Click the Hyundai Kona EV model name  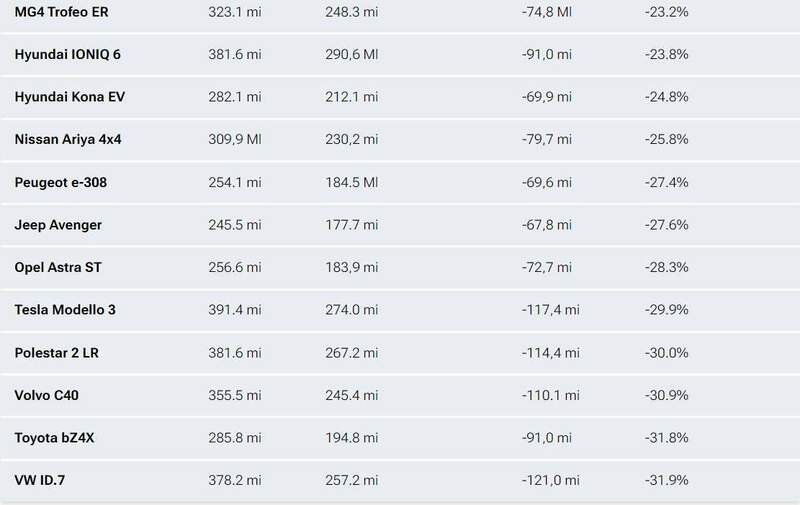tap(68, 96)
